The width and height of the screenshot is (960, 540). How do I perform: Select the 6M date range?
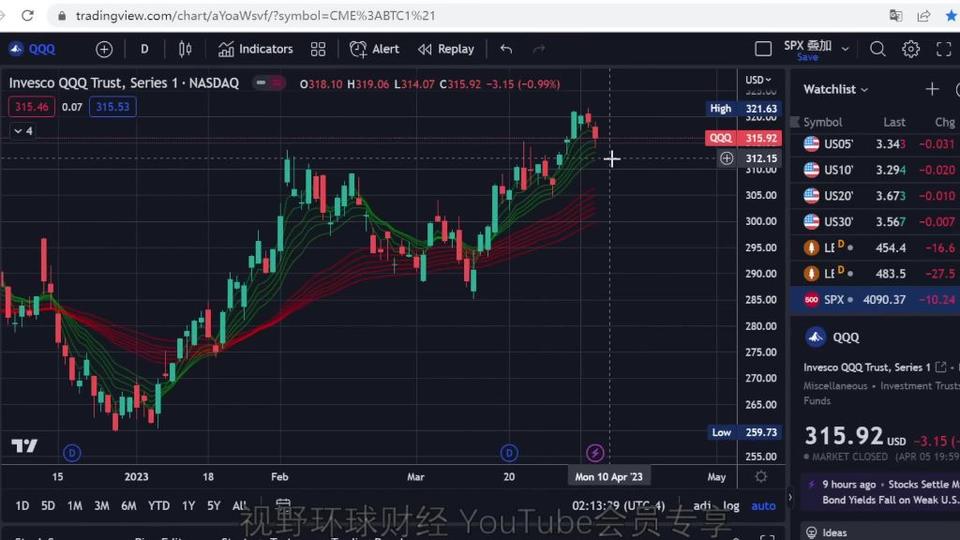129,506
